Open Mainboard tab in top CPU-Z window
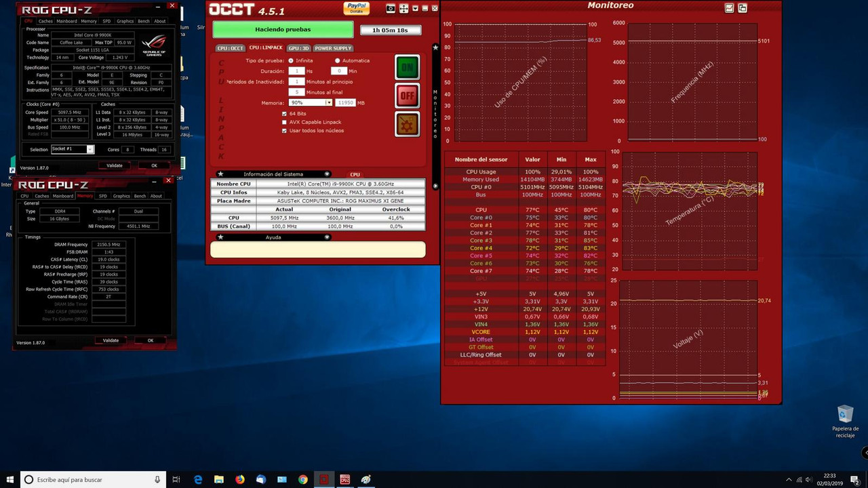This screenshot has height=488, width=868. click(x=66, y=21)
